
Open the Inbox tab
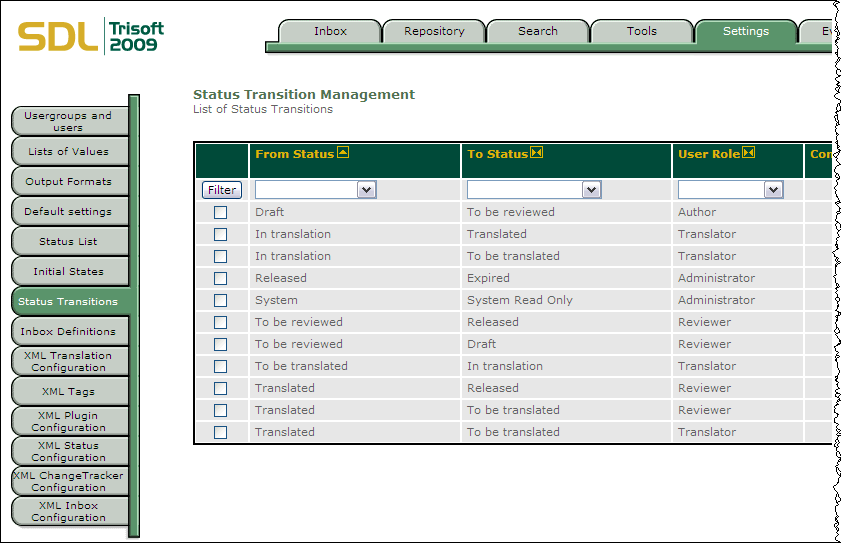330,31
